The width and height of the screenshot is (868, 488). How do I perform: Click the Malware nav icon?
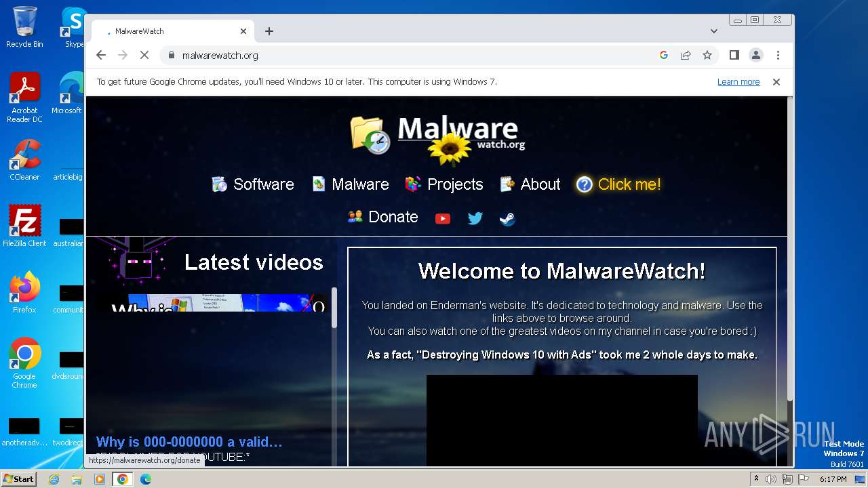coord(319,184)
